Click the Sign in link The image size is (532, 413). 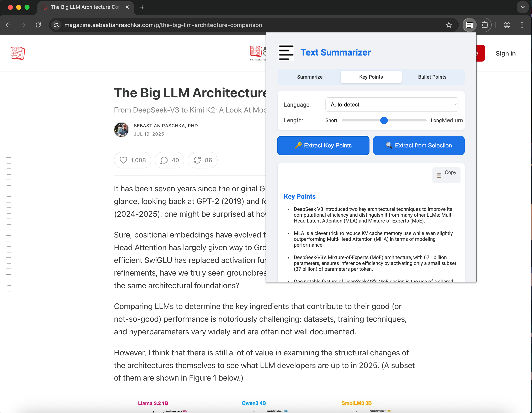505,53
